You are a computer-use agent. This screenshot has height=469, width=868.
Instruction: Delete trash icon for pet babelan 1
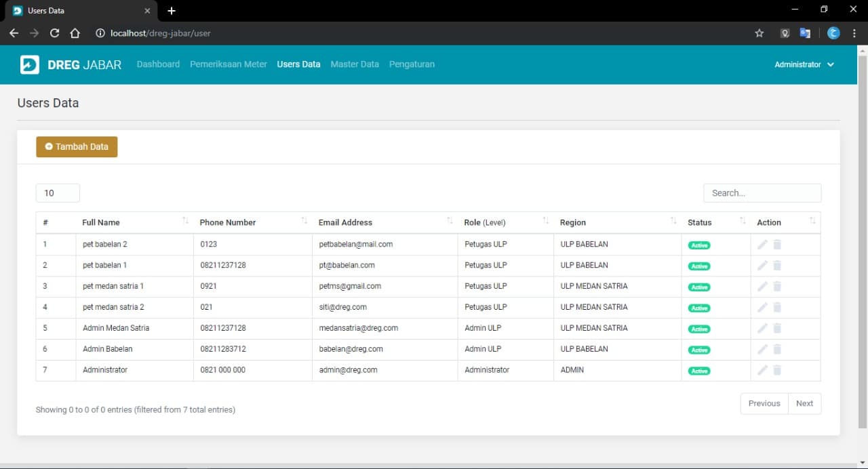(x=777, y=266)
